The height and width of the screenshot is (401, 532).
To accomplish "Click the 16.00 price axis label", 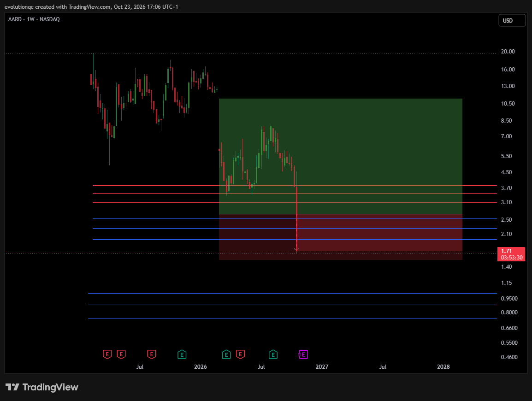I will pyautogui.click(x=508, y=70).
